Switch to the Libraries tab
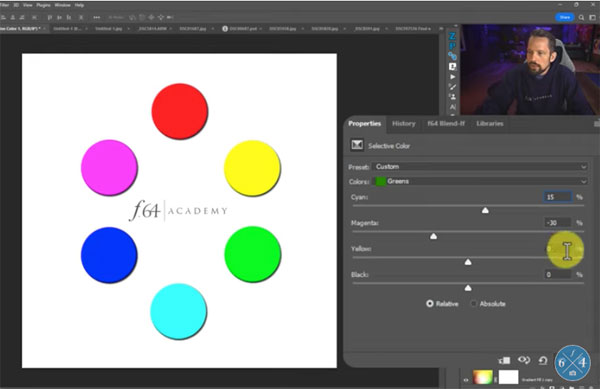The image size is (600, 389). tap(490, 124)
